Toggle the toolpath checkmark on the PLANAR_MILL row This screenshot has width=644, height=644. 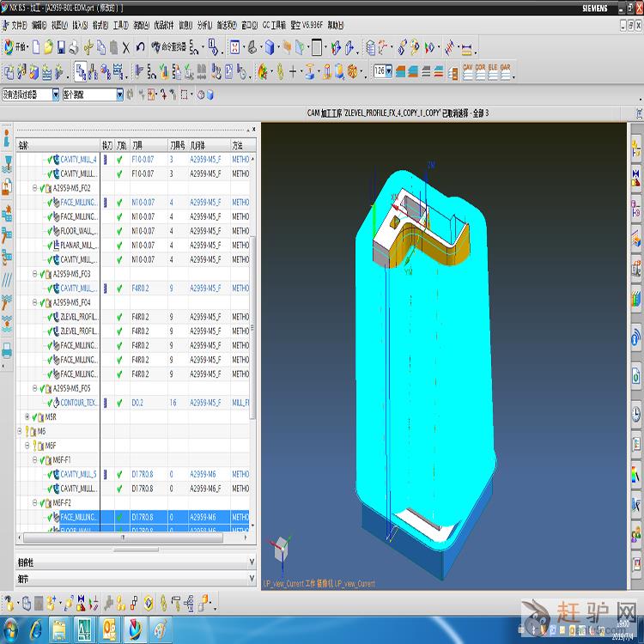119,245
